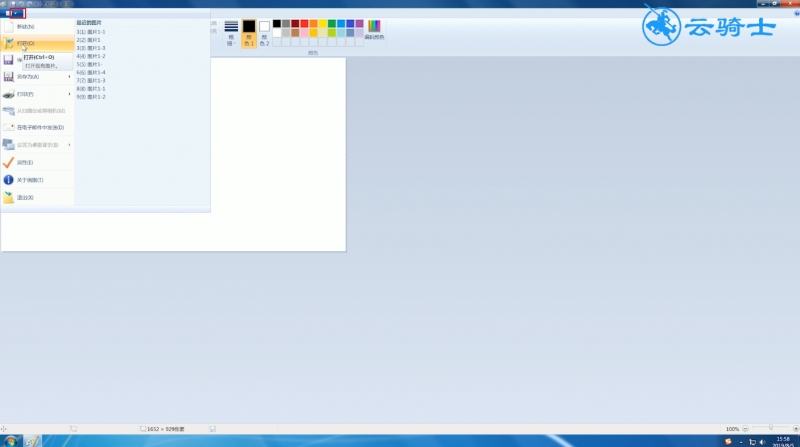
Task: Click the volume speaker tray icon
Action: 762,442
